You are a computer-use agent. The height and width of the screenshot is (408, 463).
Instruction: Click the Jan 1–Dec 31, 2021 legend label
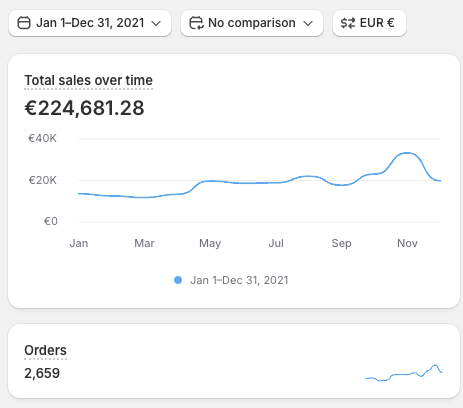(x=239, y=280)
